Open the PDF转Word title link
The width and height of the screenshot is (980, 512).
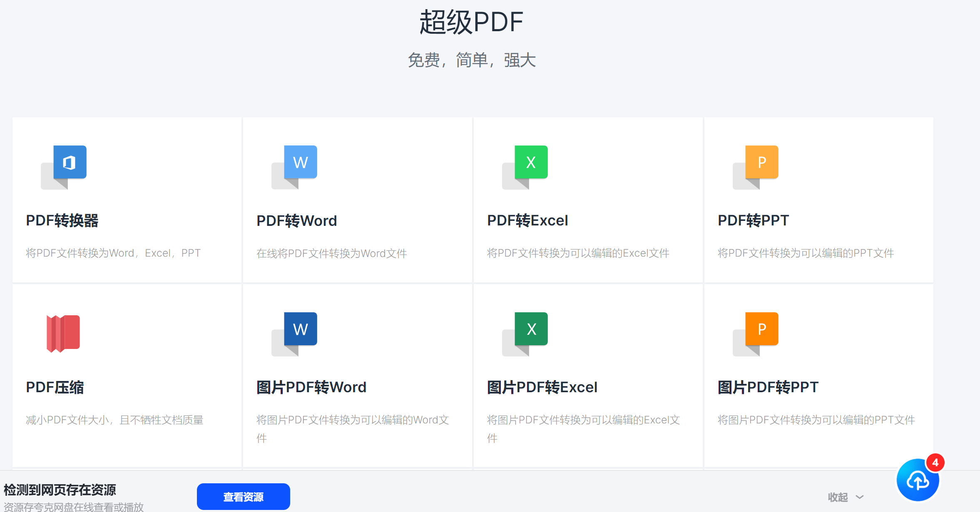[296, 221]
